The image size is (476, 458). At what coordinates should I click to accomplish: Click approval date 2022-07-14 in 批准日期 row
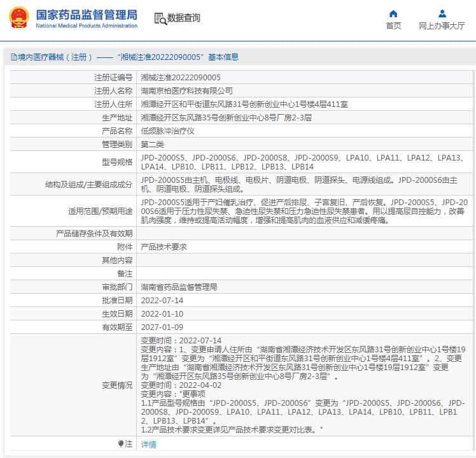[162, 300]
